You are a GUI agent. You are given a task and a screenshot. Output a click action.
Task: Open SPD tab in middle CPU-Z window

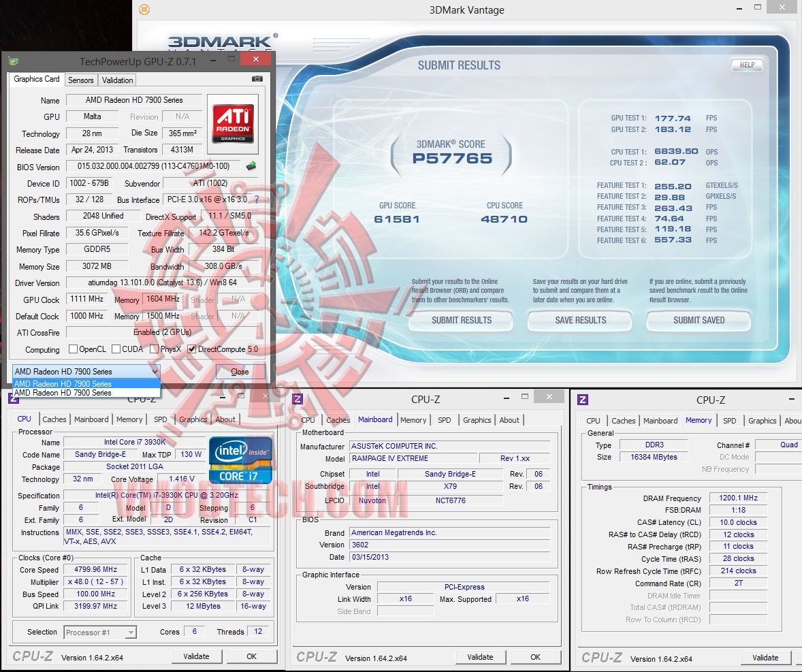tap(445, 420)
